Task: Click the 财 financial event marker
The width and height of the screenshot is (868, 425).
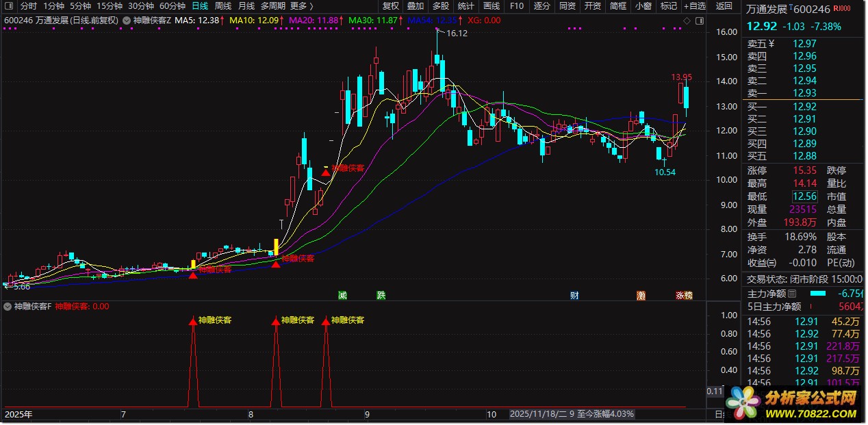Action: [575, 296]
